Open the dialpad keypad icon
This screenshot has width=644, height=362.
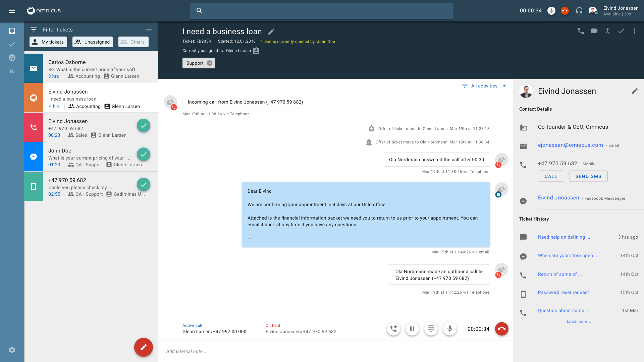(431, 329)
